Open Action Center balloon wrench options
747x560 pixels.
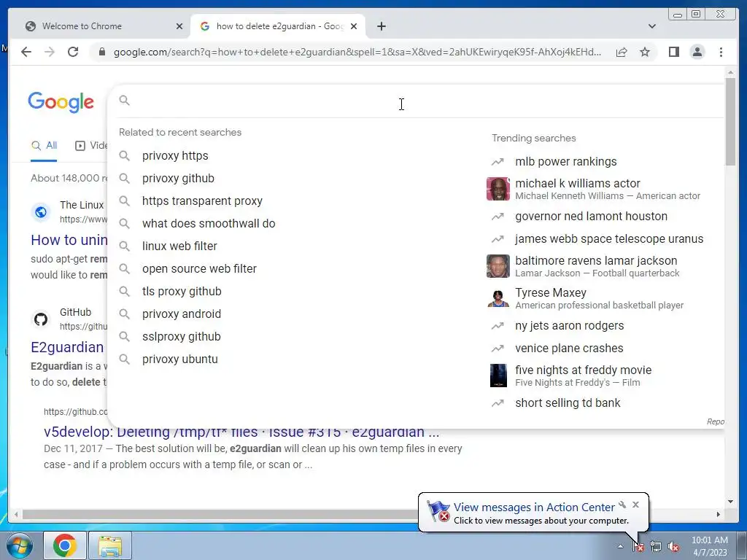pyautogui.click(x=622, y=505)
